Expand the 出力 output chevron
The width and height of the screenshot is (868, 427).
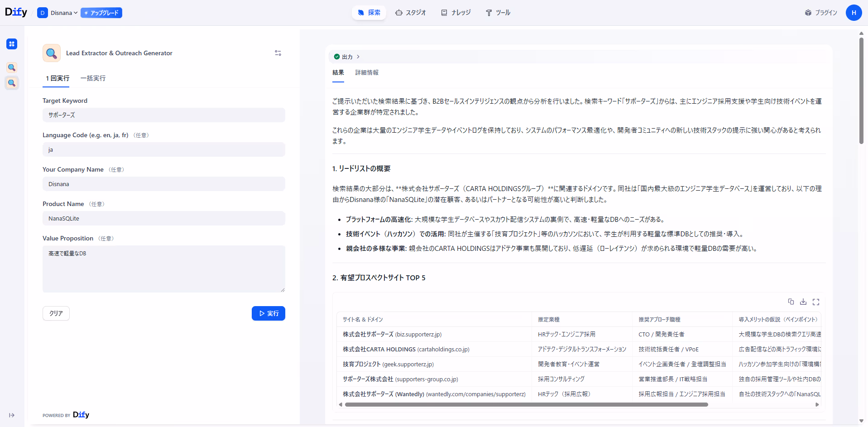point(358,57)
